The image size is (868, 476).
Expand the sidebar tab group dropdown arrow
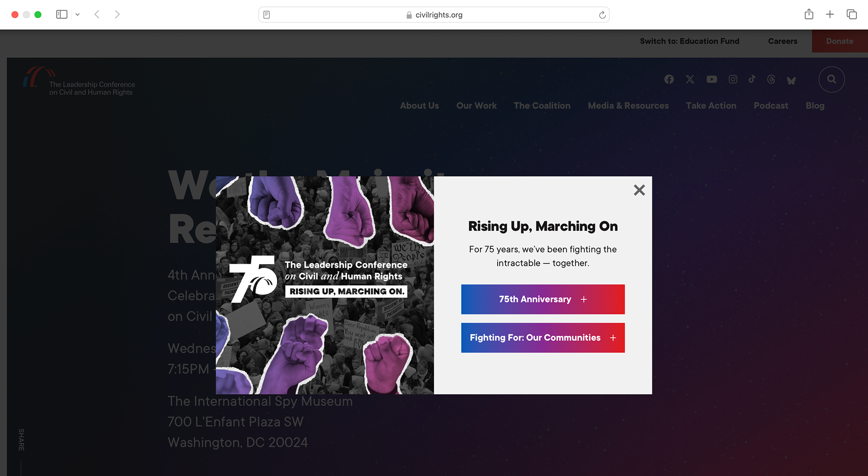coord(77,14)
